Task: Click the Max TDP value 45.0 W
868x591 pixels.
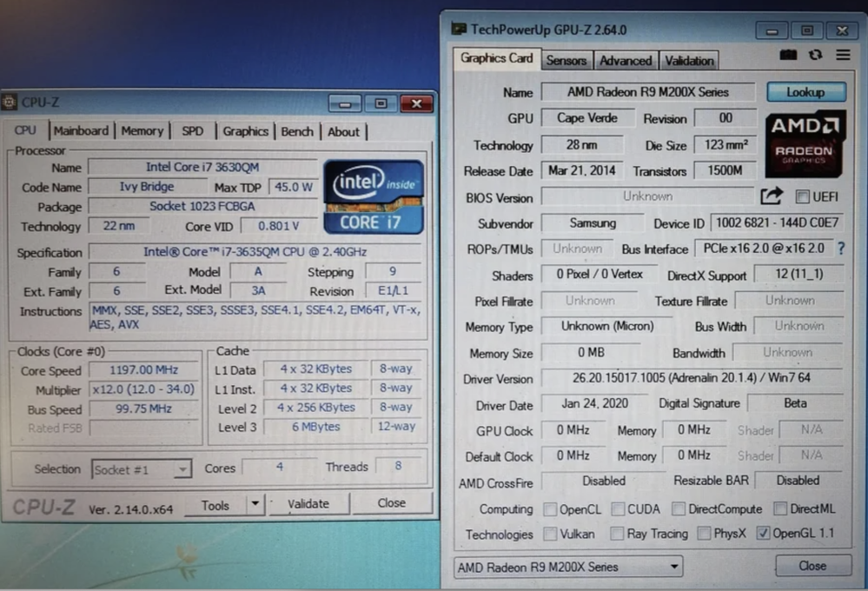Action: point(294,187)
